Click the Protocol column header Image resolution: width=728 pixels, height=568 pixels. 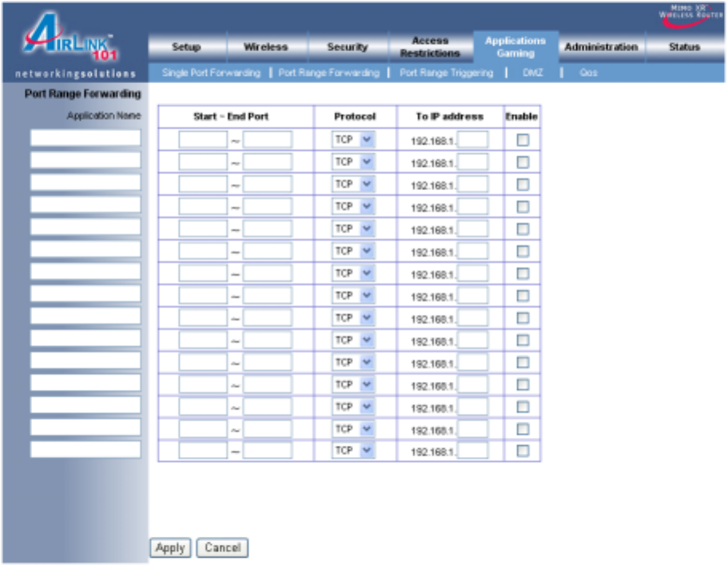click(x=355, y=117)
